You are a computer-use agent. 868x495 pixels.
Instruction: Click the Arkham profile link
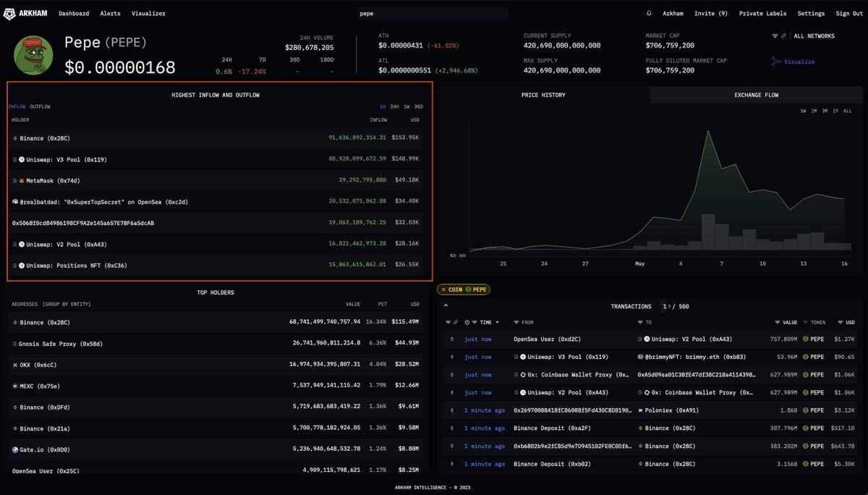tap(673, 13)
